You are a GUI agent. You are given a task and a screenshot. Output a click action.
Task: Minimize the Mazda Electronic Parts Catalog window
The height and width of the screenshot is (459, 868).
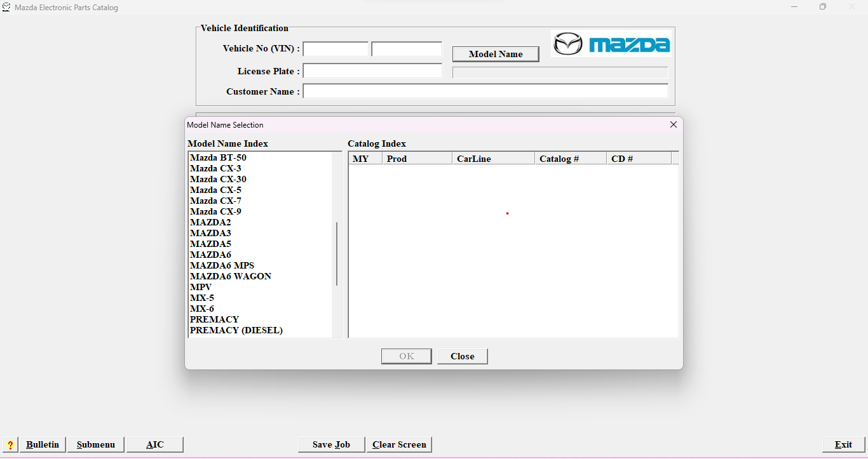794,7
